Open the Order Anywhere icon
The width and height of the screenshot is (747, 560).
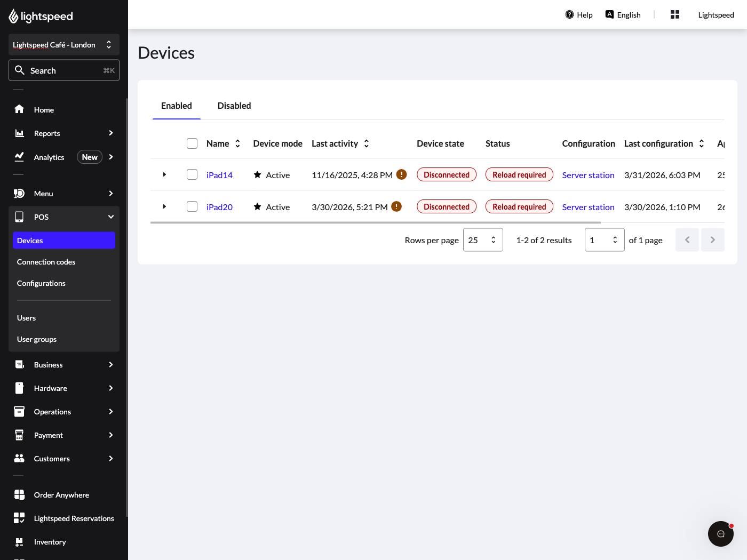tap(19, 494)
